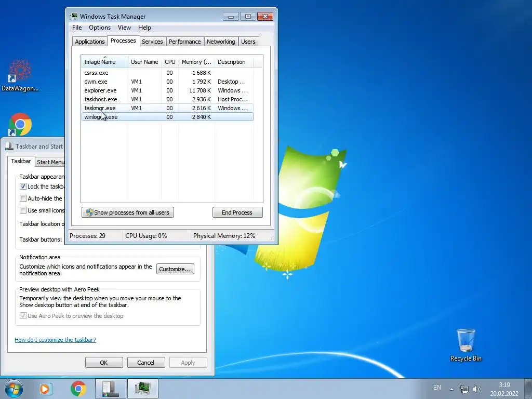Switch to the Users tab
The width and height of the screenshot is (532, 399).
[x=248, y=42]
